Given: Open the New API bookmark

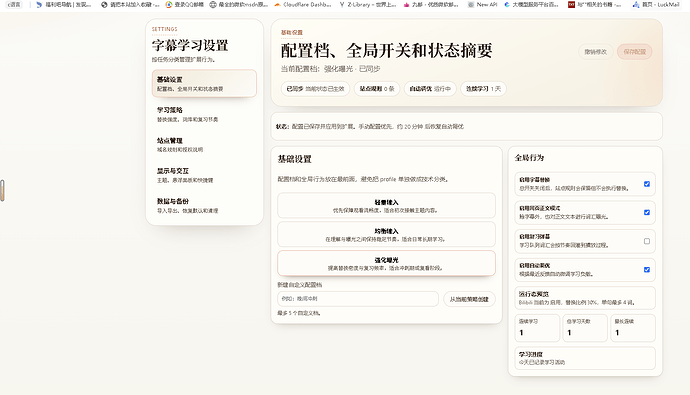Looking at the screenshot, I should click(x=482, y=4).
